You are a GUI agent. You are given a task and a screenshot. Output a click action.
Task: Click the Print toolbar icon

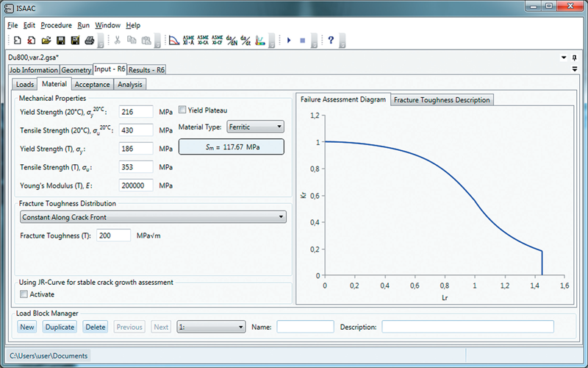pos(88,40)
